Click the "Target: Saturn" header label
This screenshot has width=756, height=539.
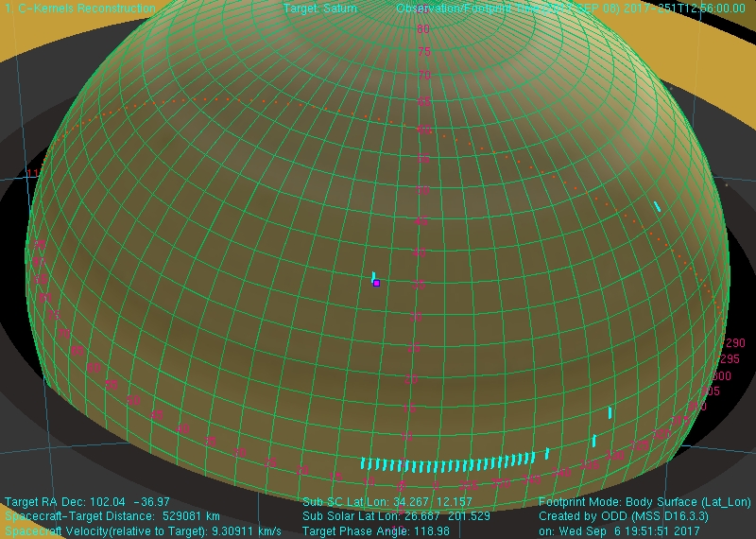coord(319,9)
